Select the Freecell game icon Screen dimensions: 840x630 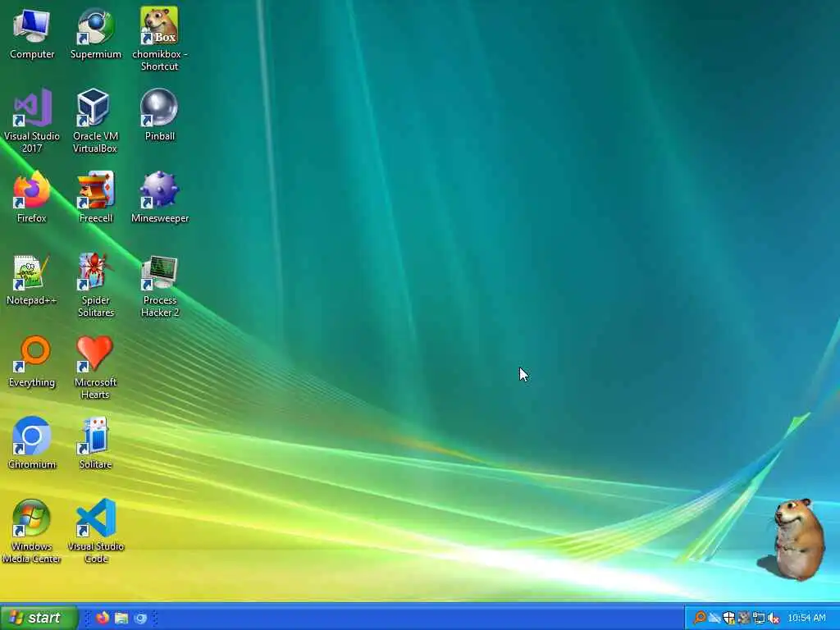[95, 197]
